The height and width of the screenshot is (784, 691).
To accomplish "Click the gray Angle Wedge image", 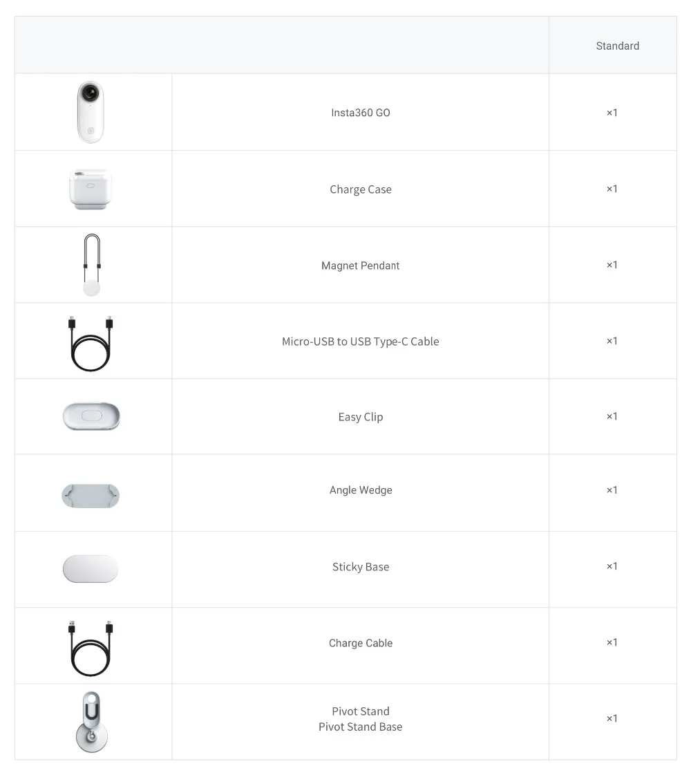I will (91, 496).
